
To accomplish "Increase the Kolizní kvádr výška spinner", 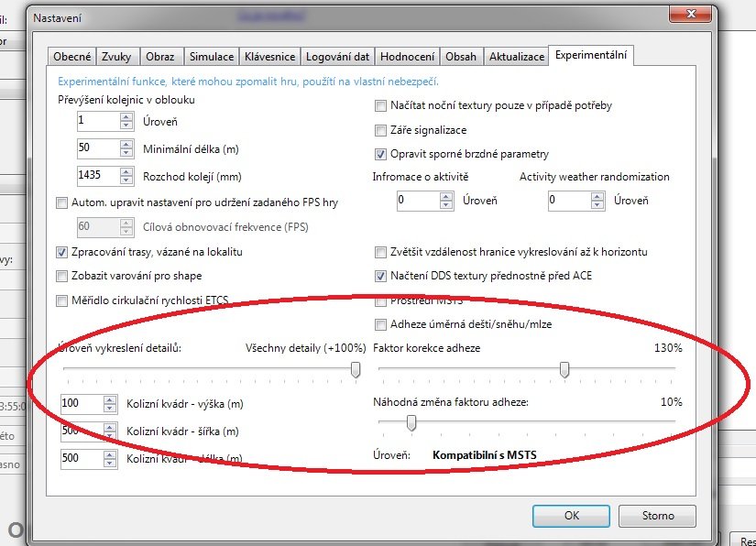I will (x=109, y=399).
